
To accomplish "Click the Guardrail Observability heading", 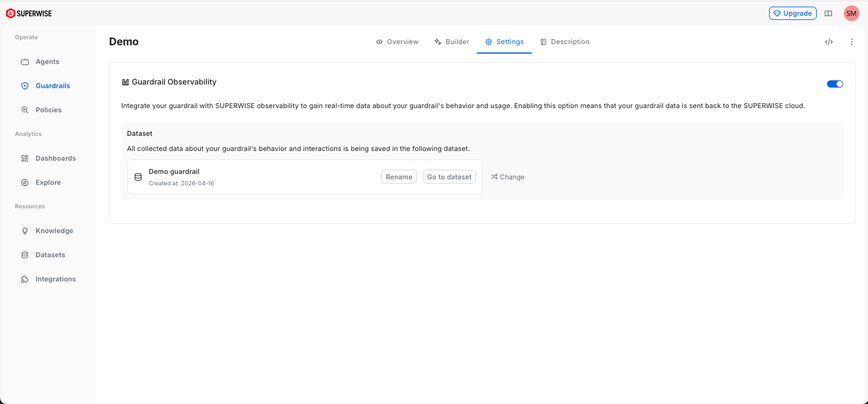I will pyautogui.click(x=174, y=82).
